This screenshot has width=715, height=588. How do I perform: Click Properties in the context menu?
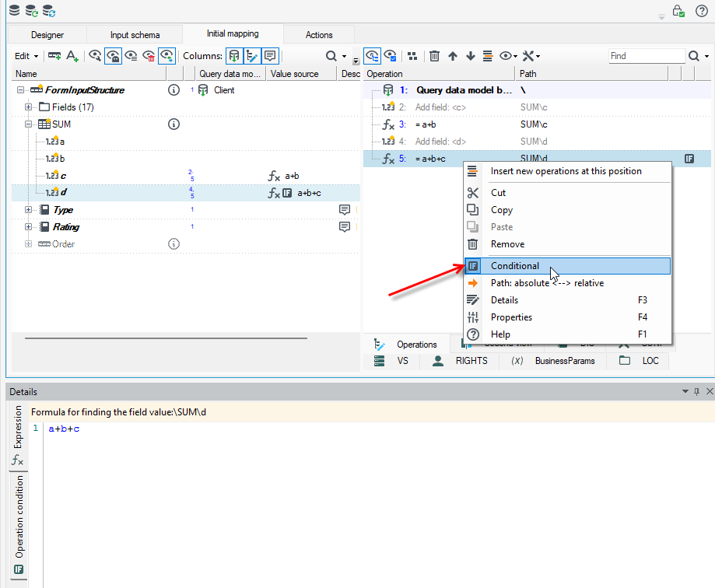[x=568, y=317]
